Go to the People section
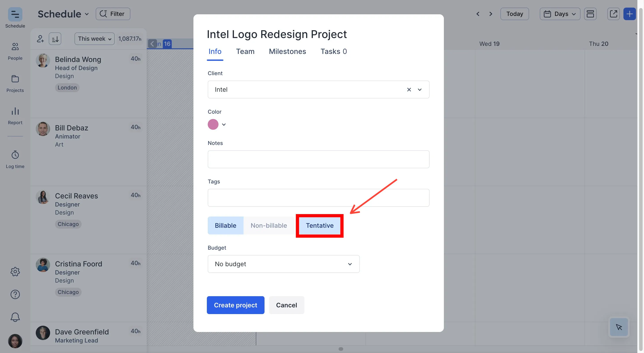This screenshot has width=644, height=353. tap(15, 51)
